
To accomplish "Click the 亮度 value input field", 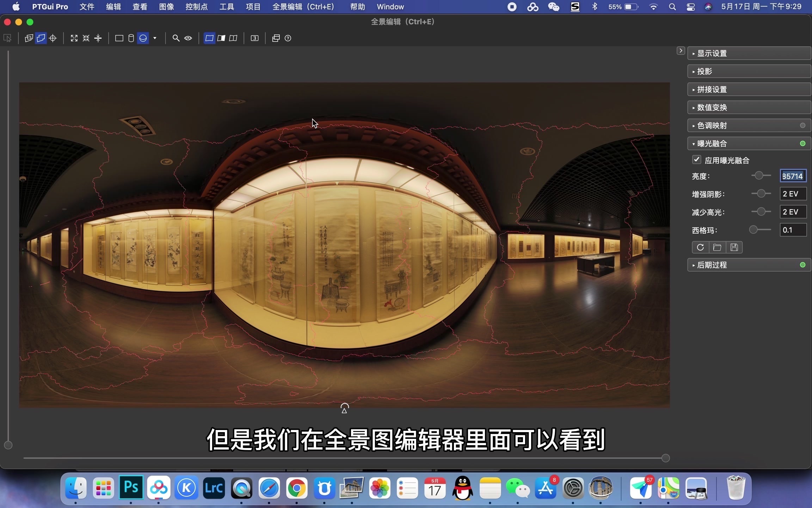I will coord(793,176).
